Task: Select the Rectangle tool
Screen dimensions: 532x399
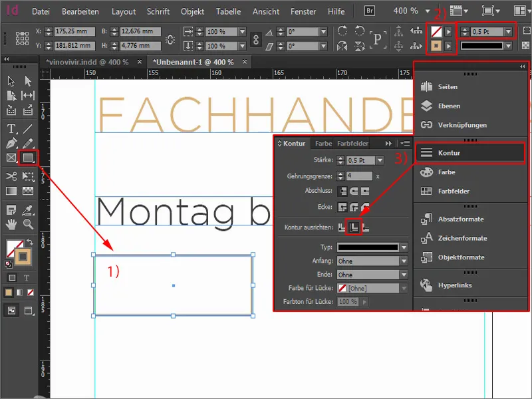Action: pos(28,158)
